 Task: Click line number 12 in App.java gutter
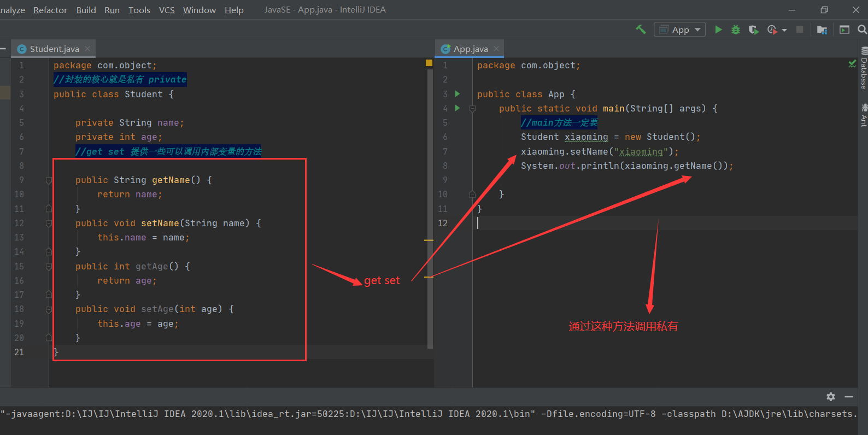pyautogui.click(x=443, y=223)
